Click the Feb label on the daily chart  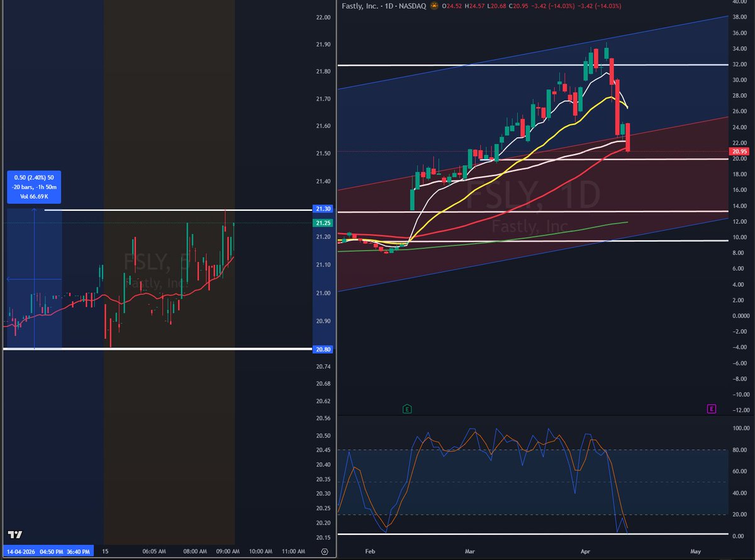tap(370, 551)
